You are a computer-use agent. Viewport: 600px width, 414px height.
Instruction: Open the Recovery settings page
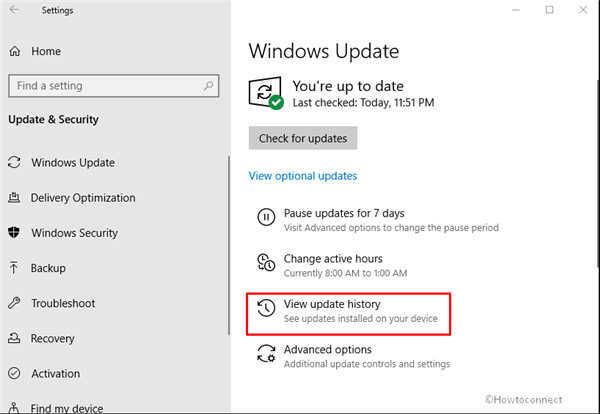click(52, 338)
